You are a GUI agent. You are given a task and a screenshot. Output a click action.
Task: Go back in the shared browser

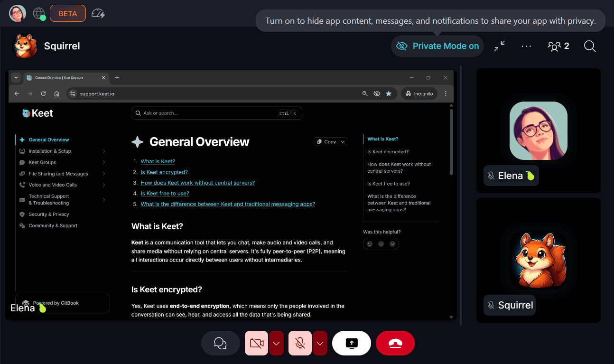coord(17,94)
